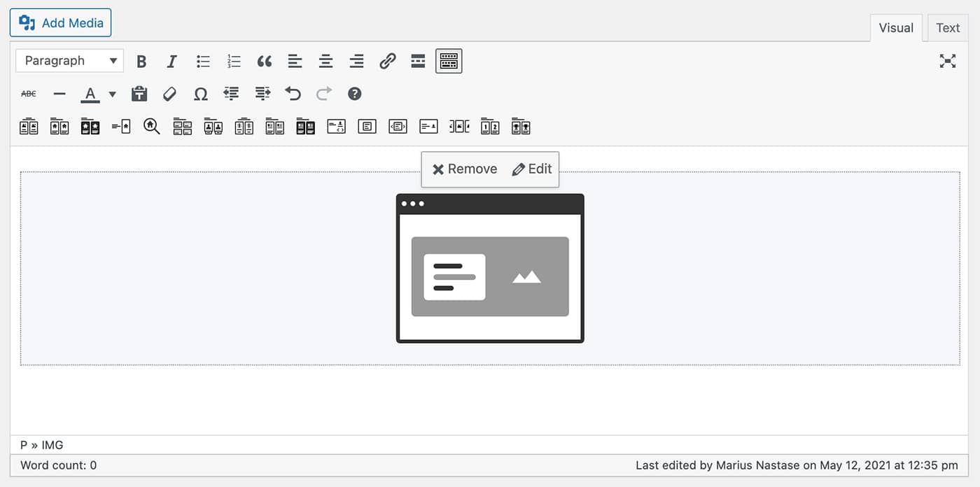Screen dimensions: 980x487
Task: Toggle distraction-free fullscreen mode
Action: point(947,62)
